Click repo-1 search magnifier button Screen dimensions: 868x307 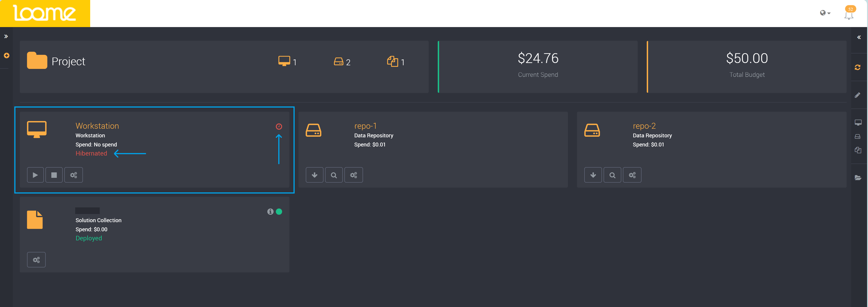(334, 175)
